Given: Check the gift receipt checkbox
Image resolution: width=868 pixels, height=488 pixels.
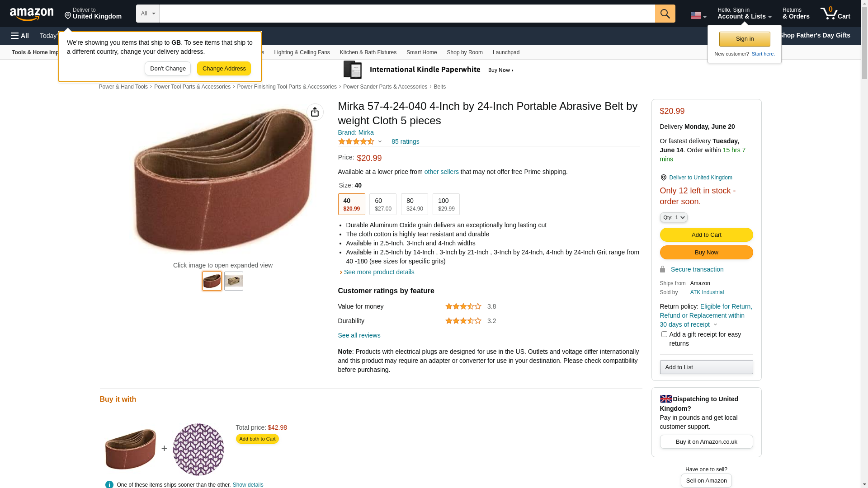Looking at the screenshot, I should coord(664,334).
